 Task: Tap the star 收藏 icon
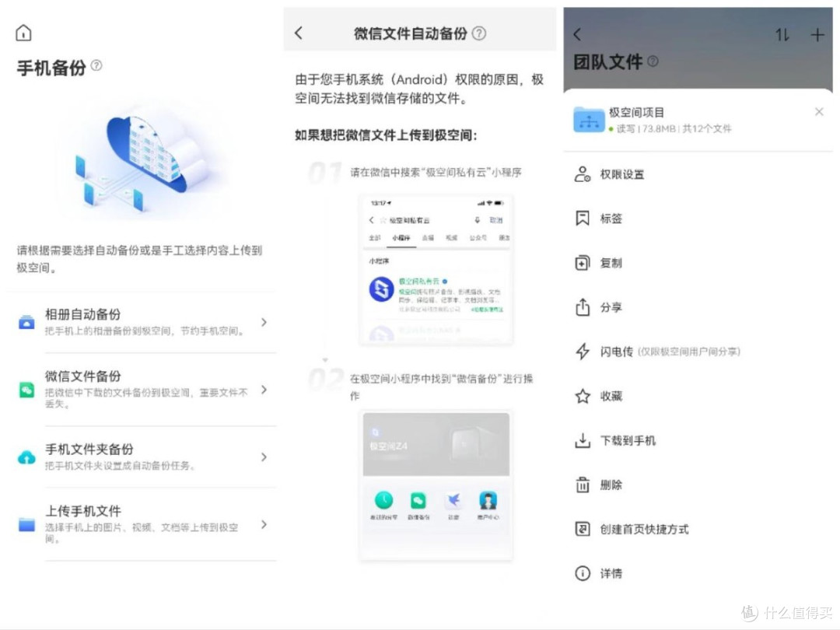[583, 396]
